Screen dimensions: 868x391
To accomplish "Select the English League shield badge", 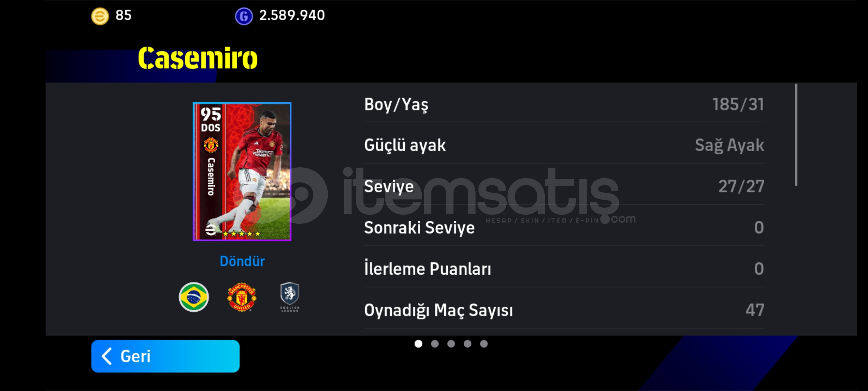I will (x=290, y=297).
